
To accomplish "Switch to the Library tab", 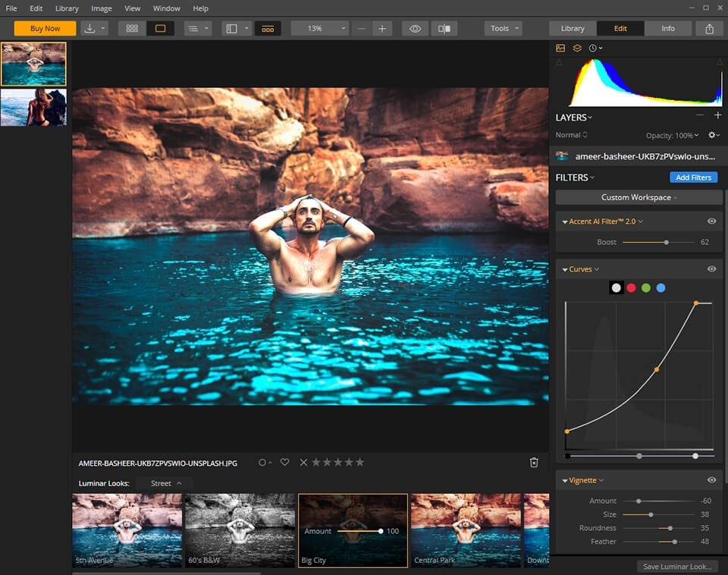I will coord(573,28).
